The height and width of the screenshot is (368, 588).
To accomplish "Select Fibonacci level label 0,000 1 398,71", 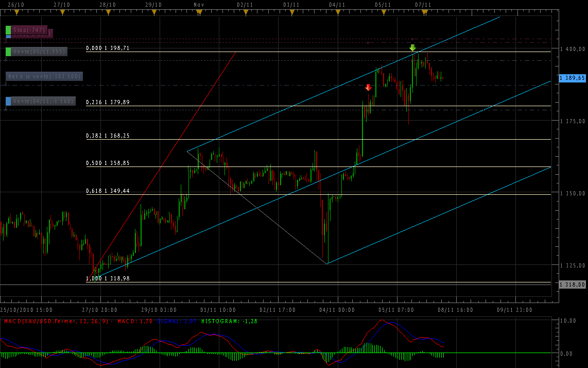I will pyautogui.click(x=108, y=48).
